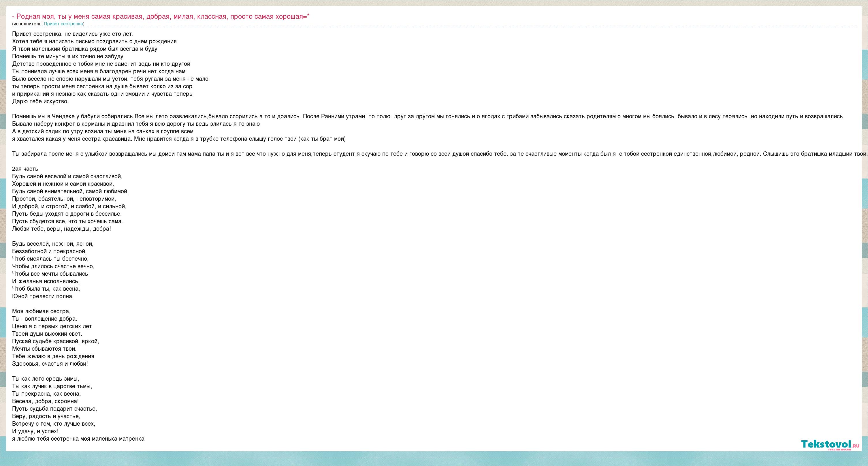Viewport: 868px width, 466px height.
Task: Click the line 'Пусть судьба подарит счастье,'
Action: click(x=54, y=409)
